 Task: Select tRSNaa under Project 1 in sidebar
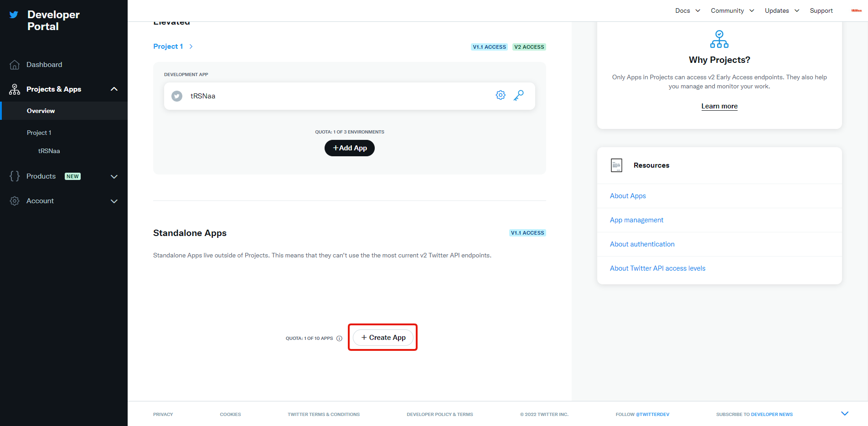click(x=49, y=150)
